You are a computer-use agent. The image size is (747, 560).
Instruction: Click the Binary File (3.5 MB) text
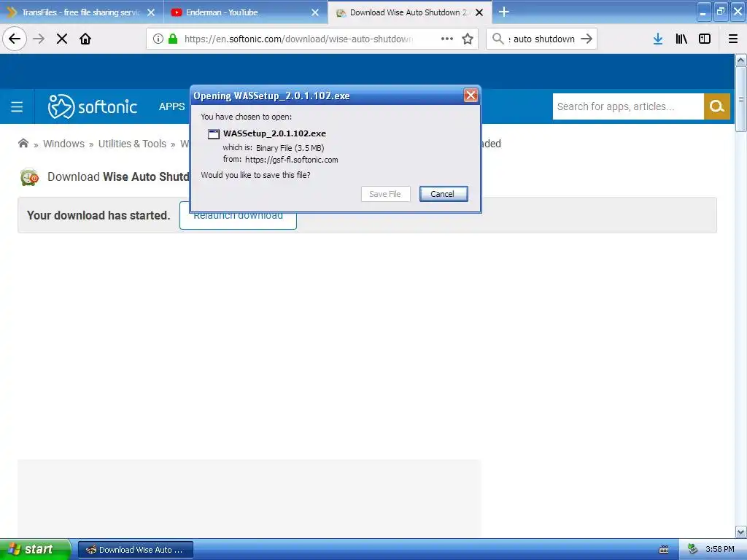[x=290, y=147]
